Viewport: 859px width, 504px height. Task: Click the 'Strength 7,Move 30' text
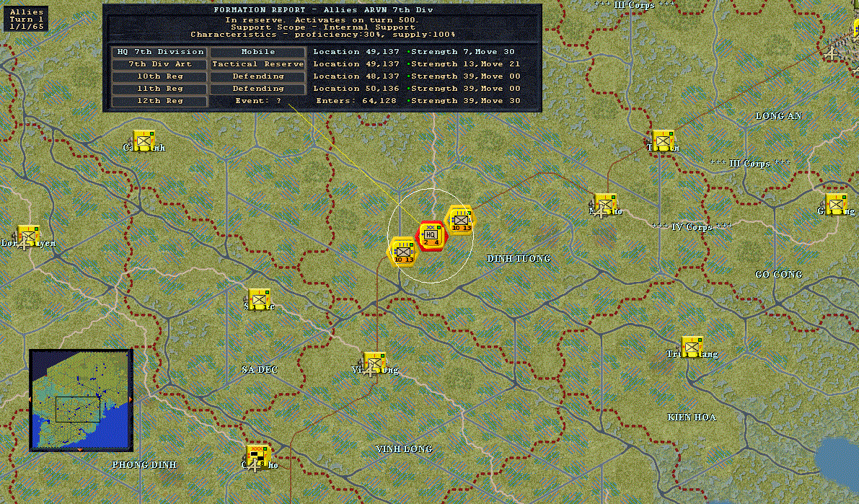463,51
